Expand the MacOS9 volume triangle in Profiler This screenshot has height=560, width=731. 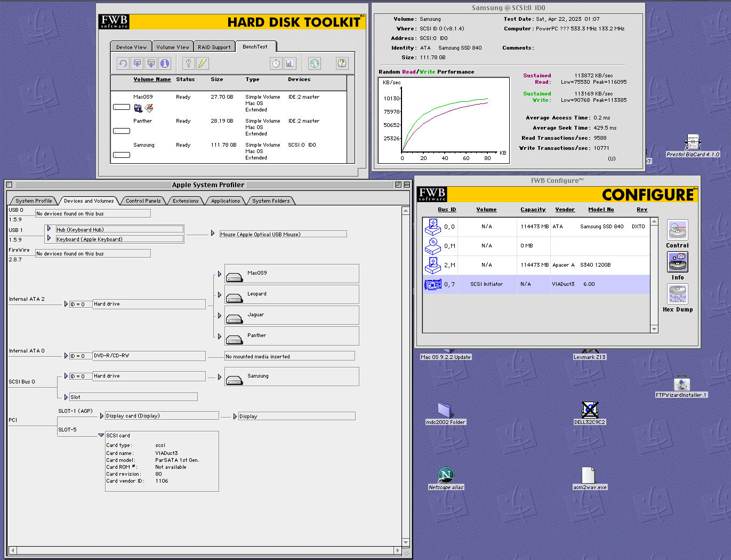click(x=220, y=274)
